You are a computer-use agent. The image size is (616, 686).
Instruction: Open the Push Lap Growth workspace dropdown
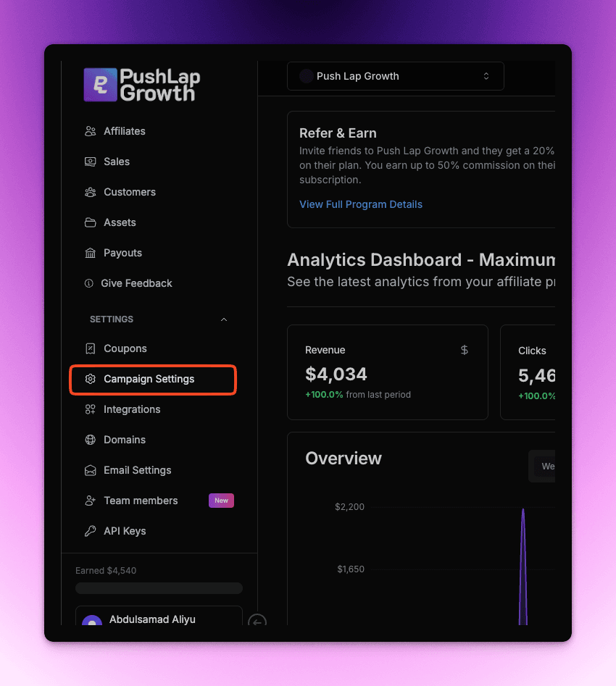pos(395,76)
